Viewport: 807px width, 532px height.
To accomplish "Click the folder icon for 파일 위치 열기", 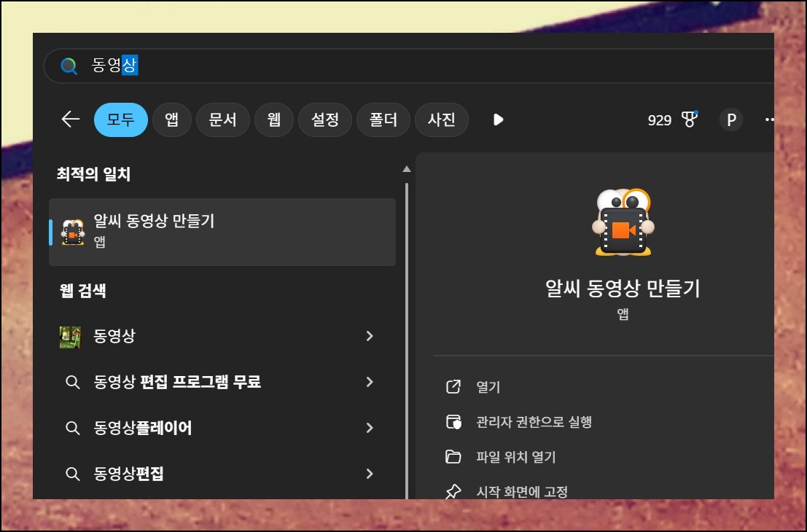I will (x=453, y=457).
